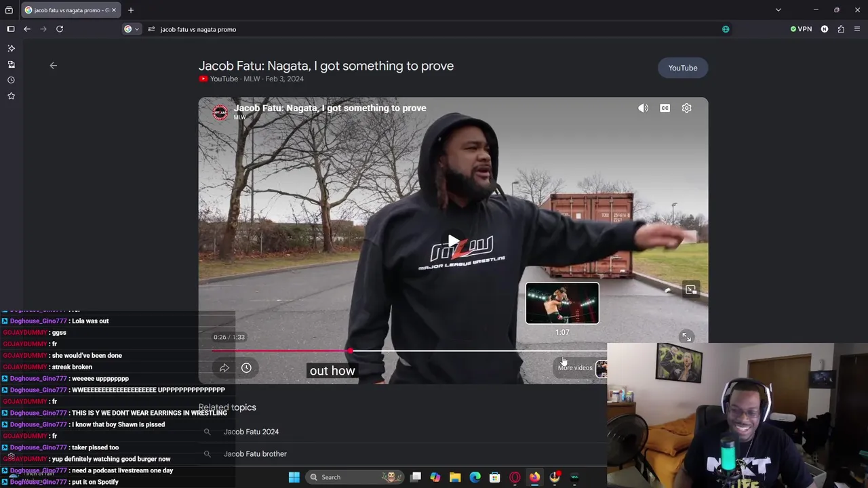Launch Copilot from the taskbar
The image size is (868, 488).
pos(435,477)
